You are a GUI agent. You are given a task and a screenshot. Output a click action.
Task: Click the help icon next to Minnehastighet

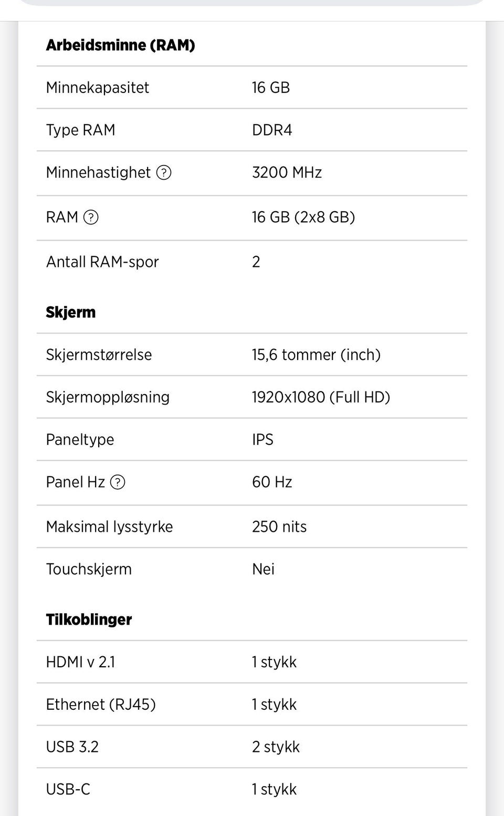point(164,172)
